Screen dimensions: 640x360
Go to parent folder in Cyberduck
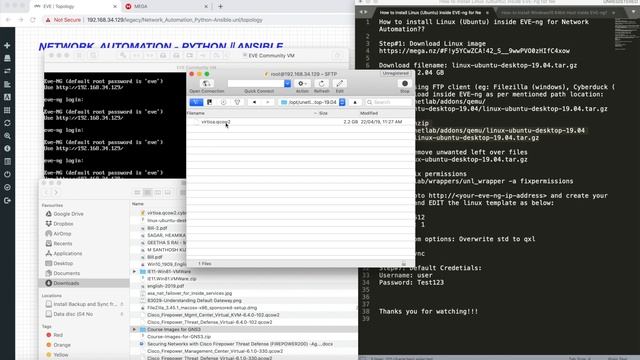click(355, 102)
